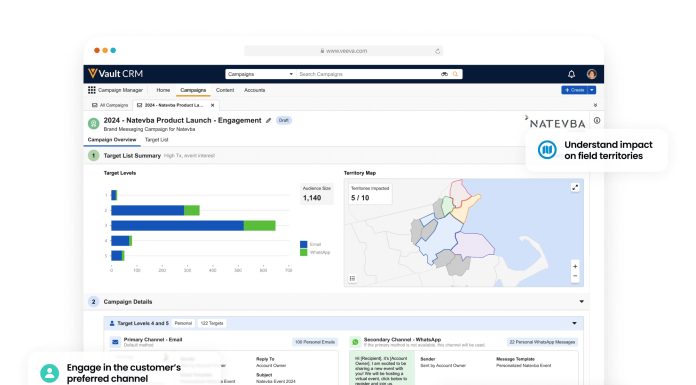This screenshot has height=385, width=696.
Task: Open the Create button dropdown arrow
Action: [592, 90]
